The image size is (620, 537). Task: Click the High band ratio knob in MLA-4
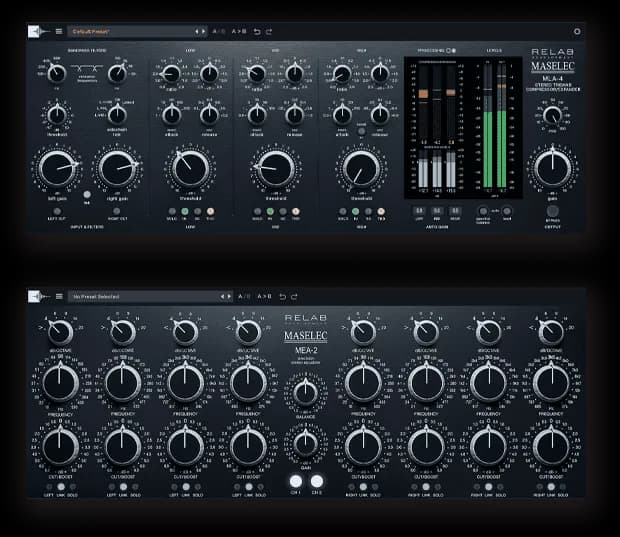(342, 74)
